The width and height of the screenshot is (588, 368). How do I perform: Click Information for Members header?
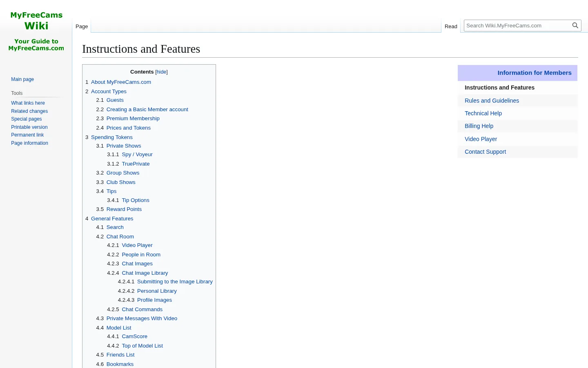[x=535, y=73]
